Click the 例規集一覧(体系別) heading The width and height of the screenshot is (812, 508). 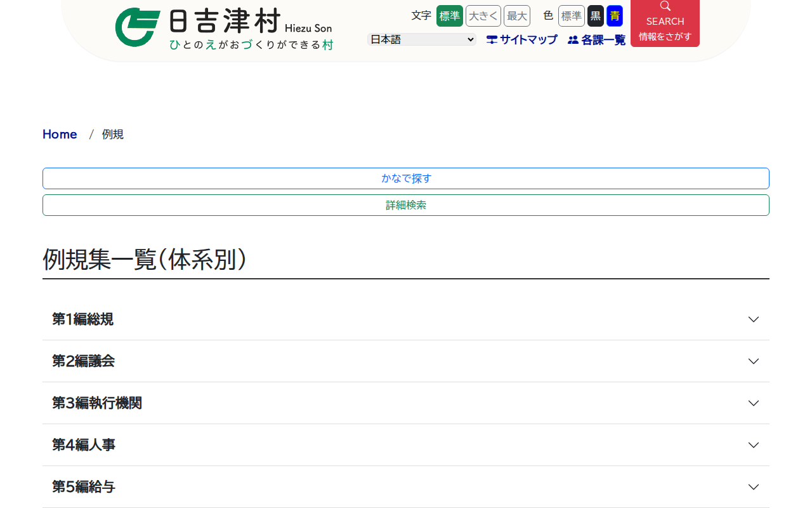[x=145, y=258]
